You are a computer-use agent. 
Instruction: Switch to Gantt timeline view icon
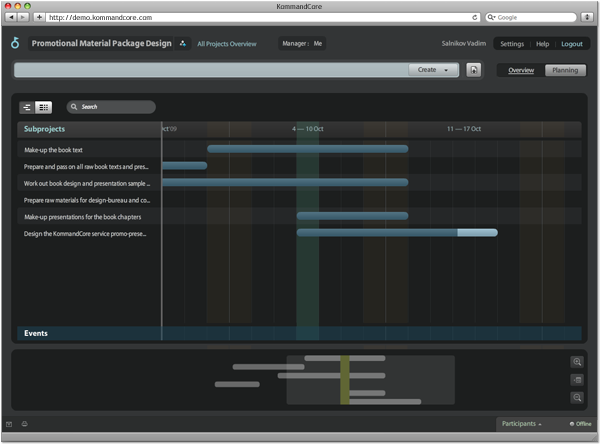click(27, 108)
